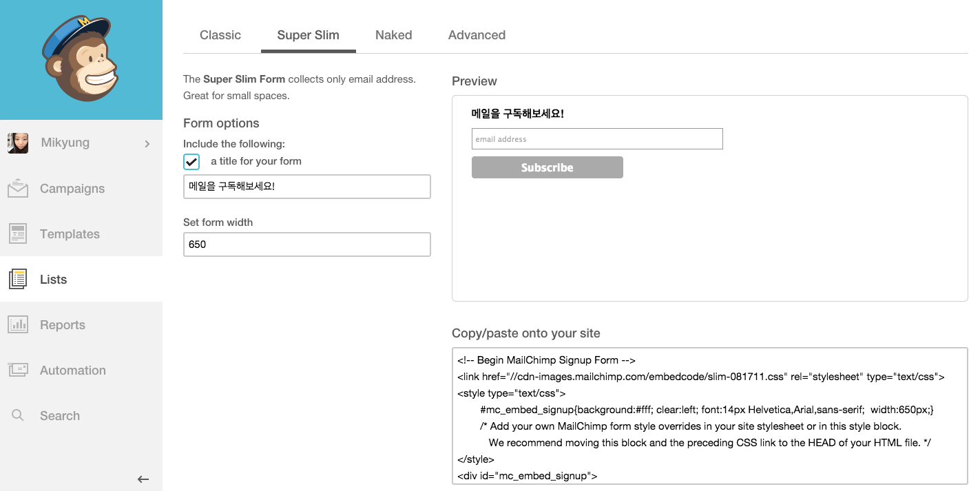Open Reports via the bar chart icon
The height and width of the screenshot is (491, 980).
tap(18, 325)
